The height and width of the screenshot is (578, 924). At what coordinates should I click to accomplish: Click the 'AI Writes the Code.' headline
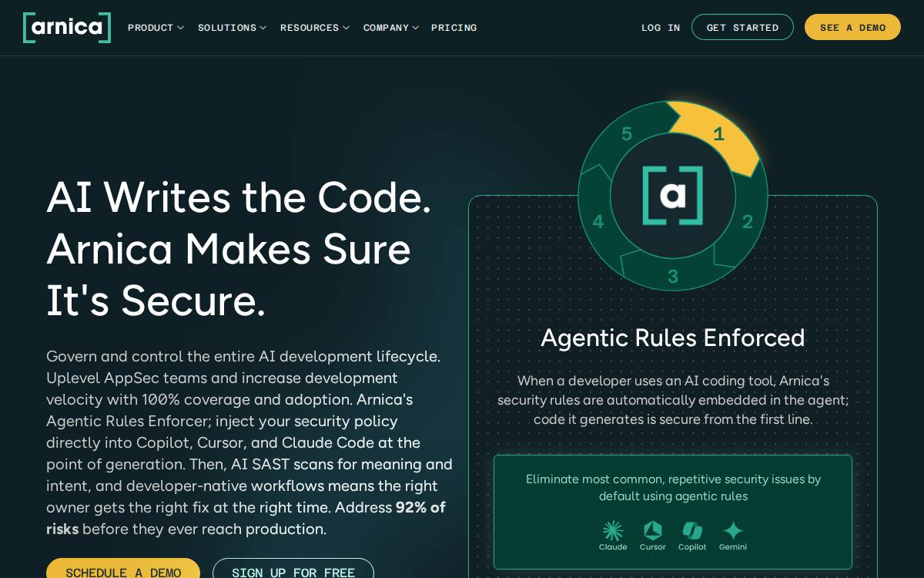pyautogui.click(x=239, y=197)
